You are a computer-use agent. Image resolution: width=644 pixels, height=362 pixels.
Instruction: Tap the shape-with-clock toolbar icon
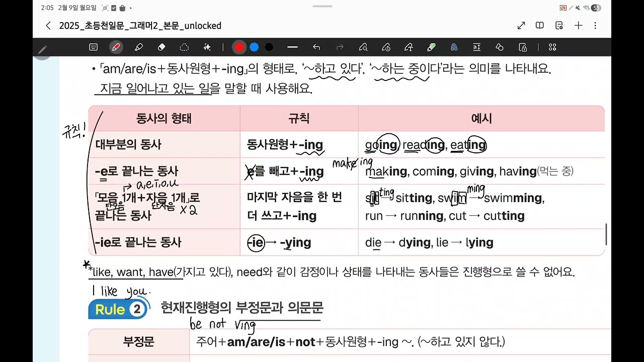coord(386,47)
